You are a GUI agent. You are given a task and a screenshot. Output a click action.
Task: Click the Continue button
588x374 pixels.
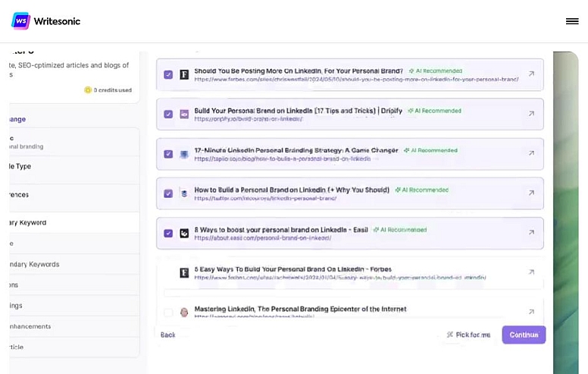pos(524,335)
